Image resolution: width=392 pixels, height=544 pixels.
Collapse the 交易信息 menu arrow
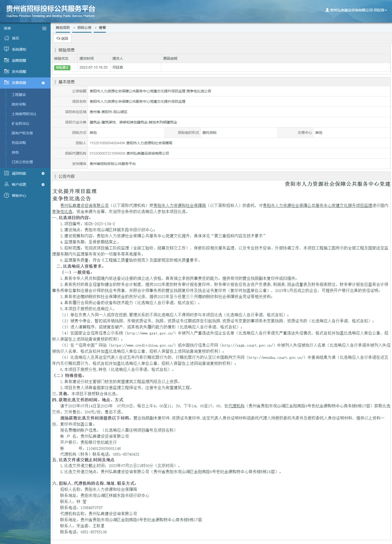tap(43, 83)
